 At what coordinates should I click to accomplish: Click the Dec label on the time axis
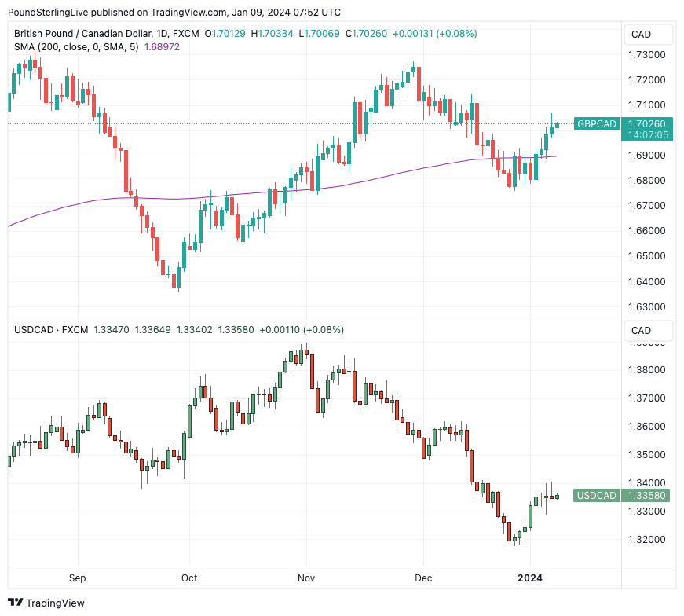pyautogui.click(x=422, y=578)
